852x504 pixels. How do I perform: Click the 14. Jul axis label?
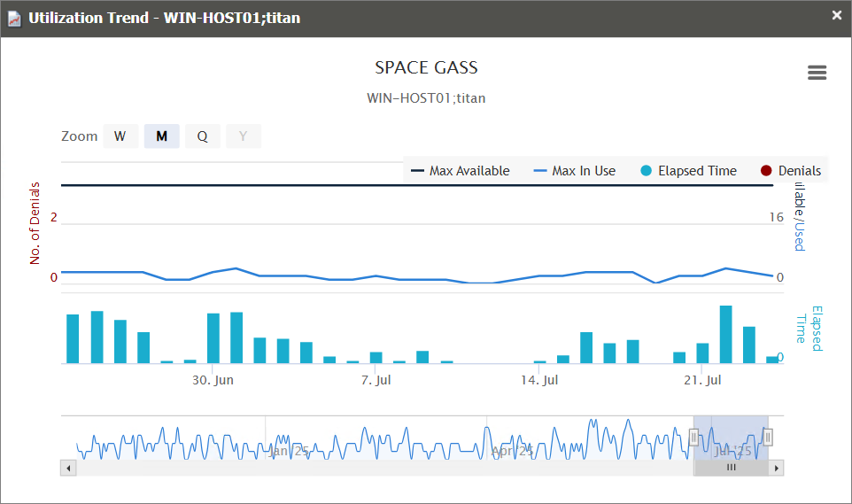(539, 380)
